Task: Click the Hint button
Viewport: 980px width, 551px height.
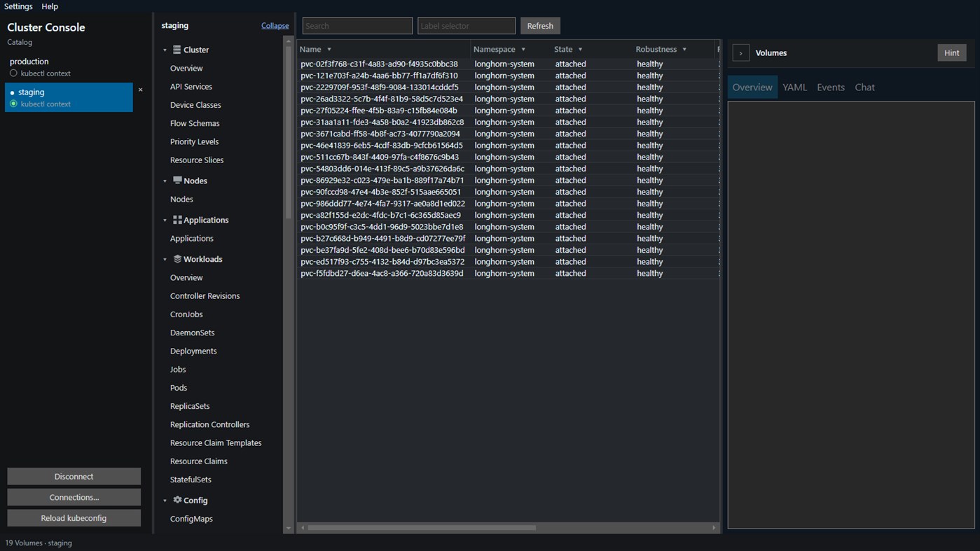Action: (x=951, y=53)
